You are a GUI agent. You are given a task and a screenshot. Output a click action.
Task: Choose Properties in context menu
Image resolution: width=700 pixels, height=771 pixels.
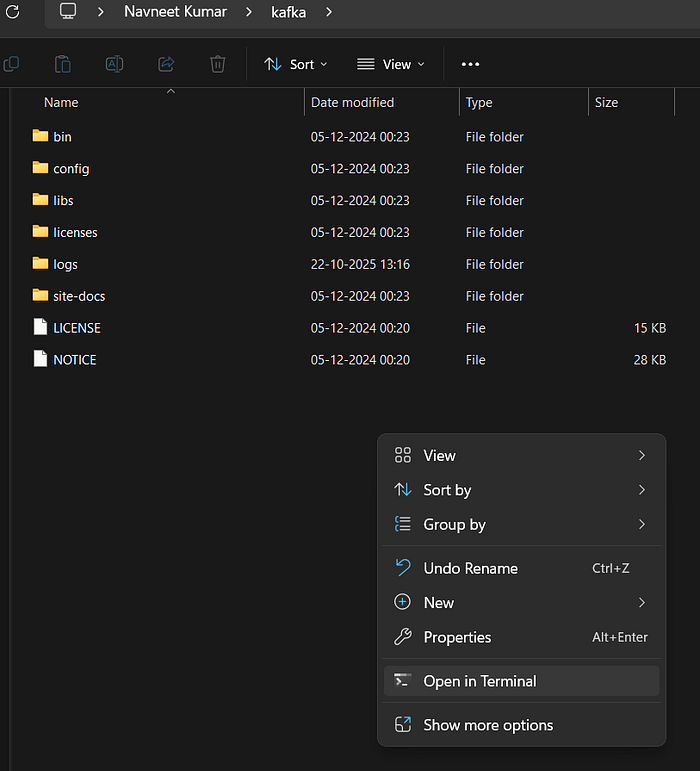click(x=521, y=637)
